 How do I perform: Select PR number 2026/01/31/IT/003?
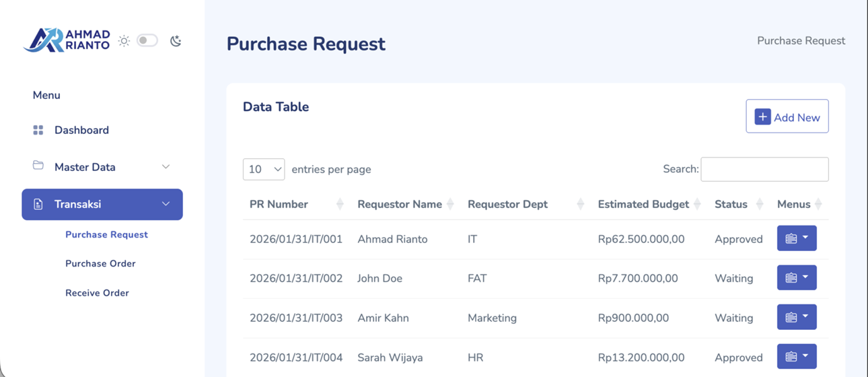296,318
